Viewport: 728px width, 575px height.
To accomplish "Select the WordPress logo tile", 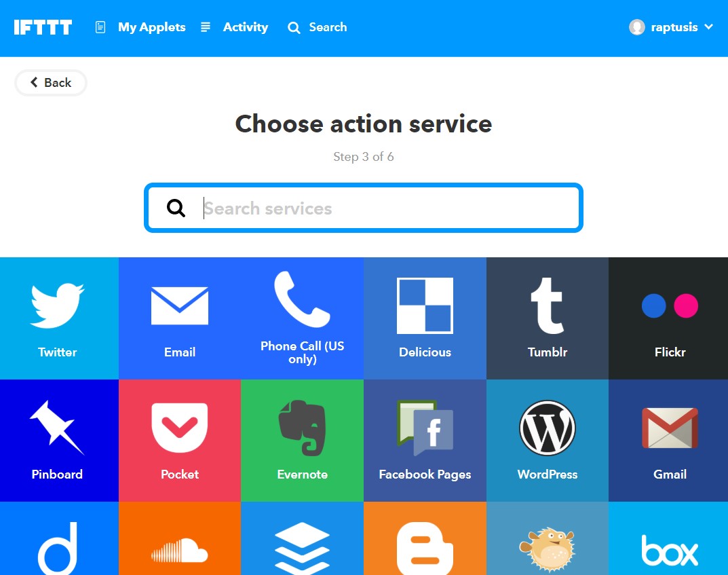I will pyautogui.click(x=548, y=441).
